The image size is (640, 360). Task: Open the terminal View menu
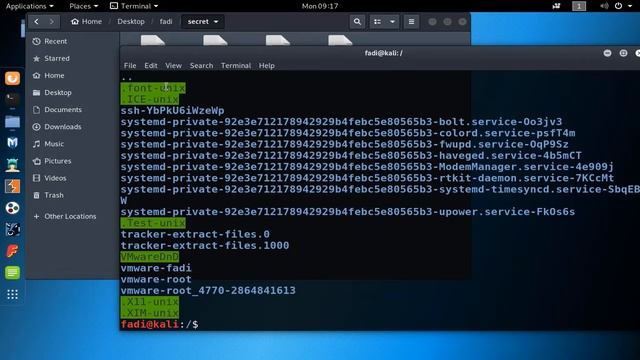pos(173,66)
